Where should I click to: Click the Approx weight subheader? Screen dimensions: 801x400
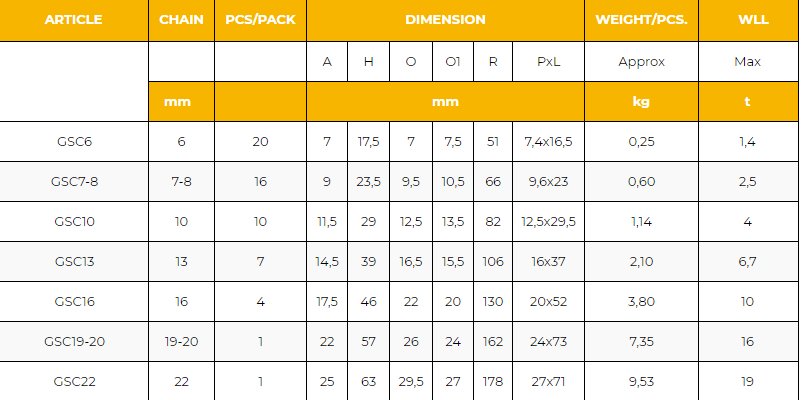(x=641, y=62)
